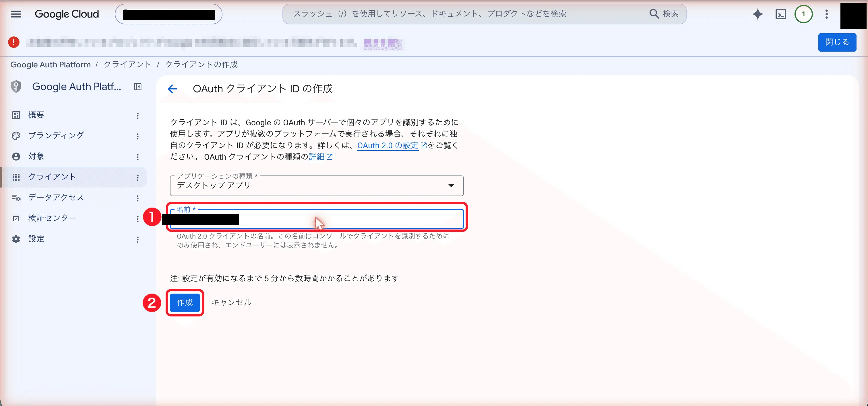The height and width of the screenshot is (406, 868).
Task: Click the blurred link in the alert banner
Action: point(382,43)
